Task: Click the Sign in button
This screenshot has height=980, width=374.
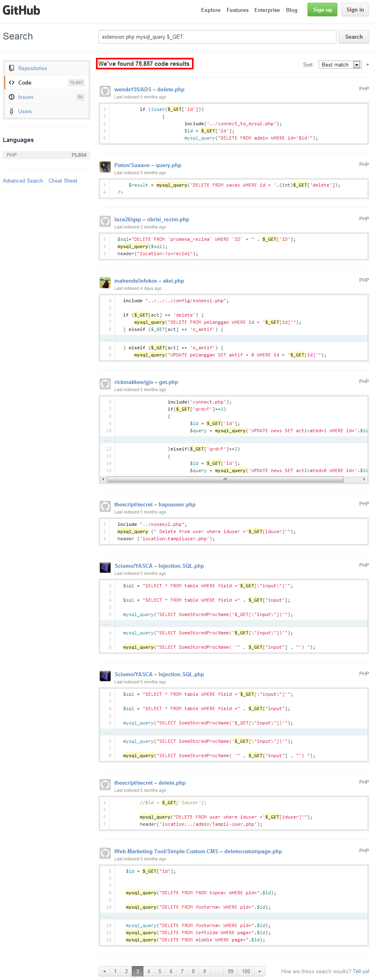Action: (x=355, y=10)
